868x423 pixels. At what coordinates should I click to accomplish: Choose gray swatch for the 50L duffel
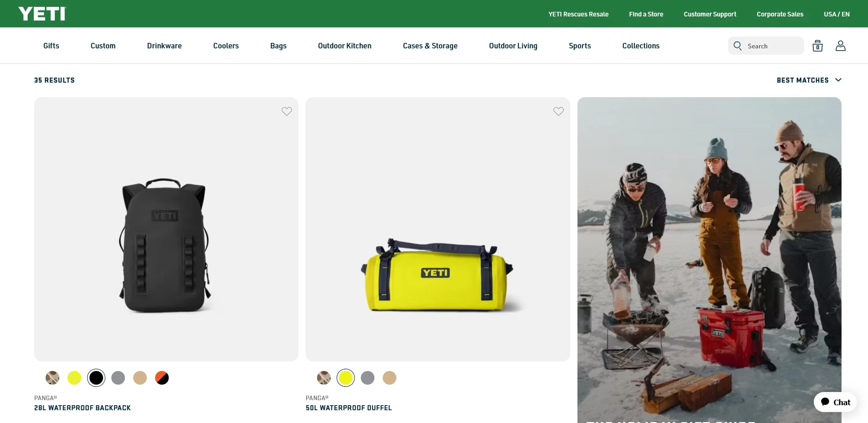[x=368, y=378]
